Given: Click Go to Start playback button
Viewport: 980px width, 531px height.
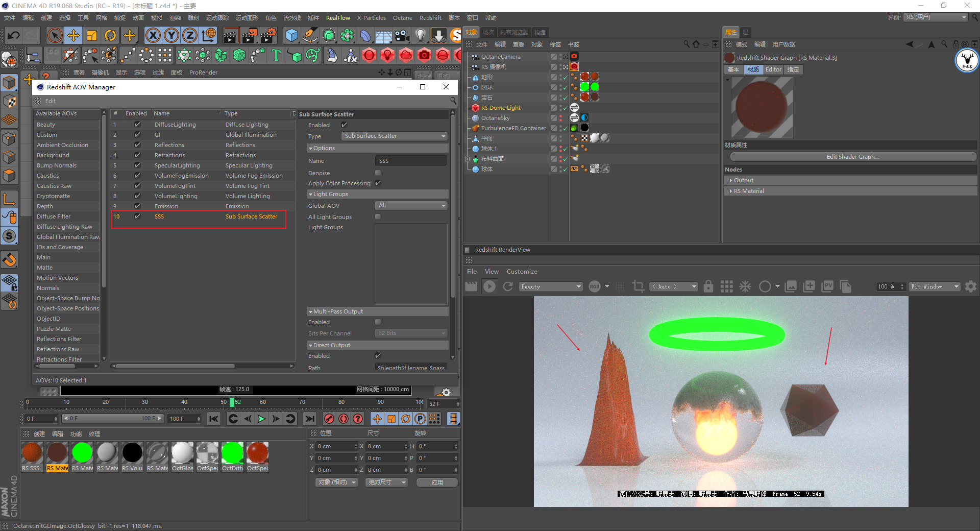Looking at the screenshot, I should [x=214, y=419].
